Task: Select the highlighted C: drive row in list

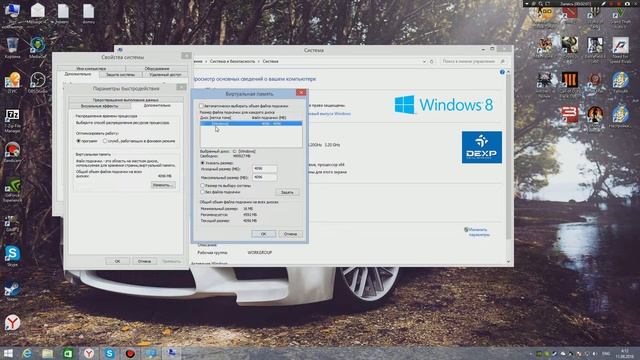Action: tap(251, 123)
